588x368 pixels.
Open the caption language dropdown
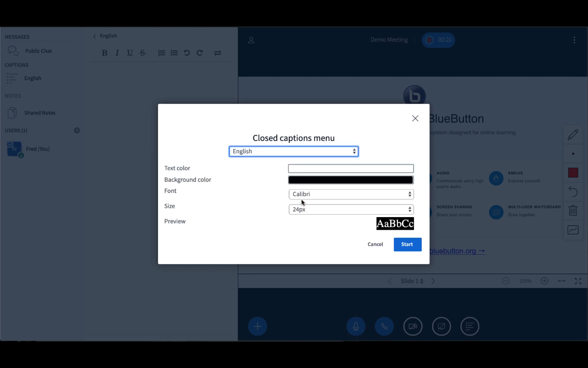tap(294, 151)
